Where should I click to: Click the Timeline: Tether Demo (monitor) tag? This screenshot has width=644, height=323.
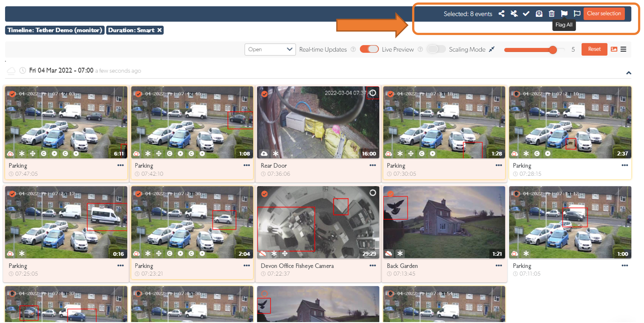coord(55,30)
